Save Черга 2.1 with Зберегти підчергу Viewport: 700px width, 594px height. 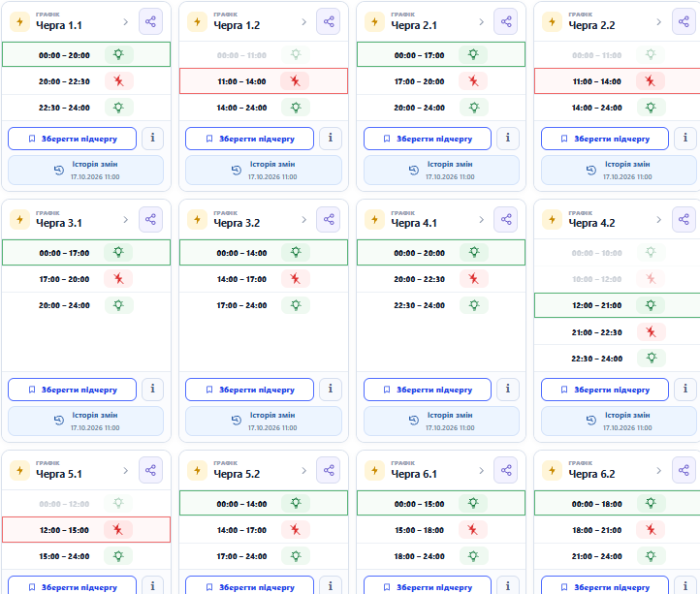click(428, 139)
